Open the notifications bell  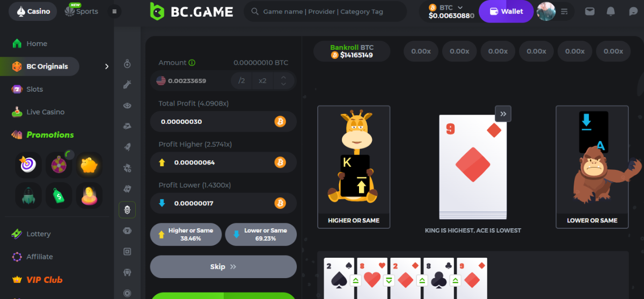click(x=611, y=11)
